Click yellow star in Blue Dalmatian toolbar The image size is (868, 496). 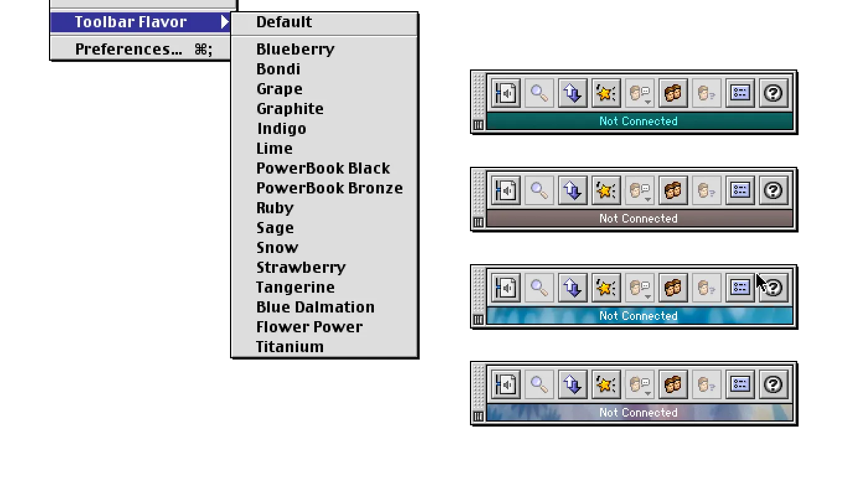click(x=606, y=288)
